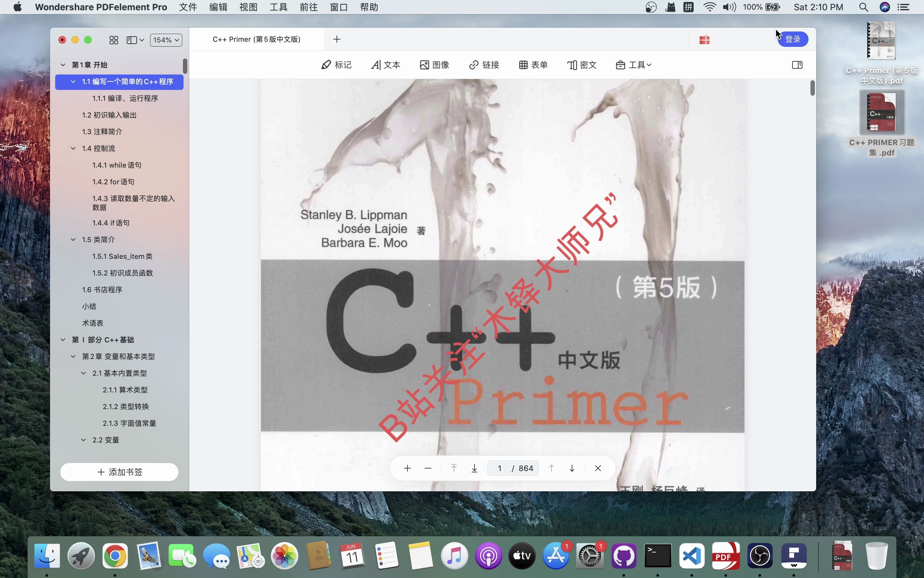Collapse the 1.5 类简介 bookmark
The height and width of the screenshot is (578, 924).
coord(73,240)
